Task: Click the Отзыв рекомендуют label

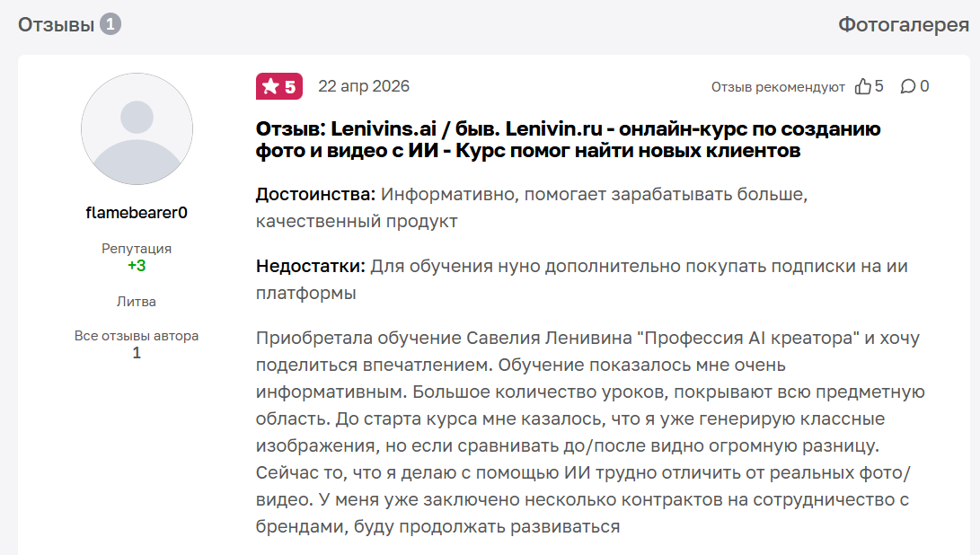Action: (x=778, y=87)
